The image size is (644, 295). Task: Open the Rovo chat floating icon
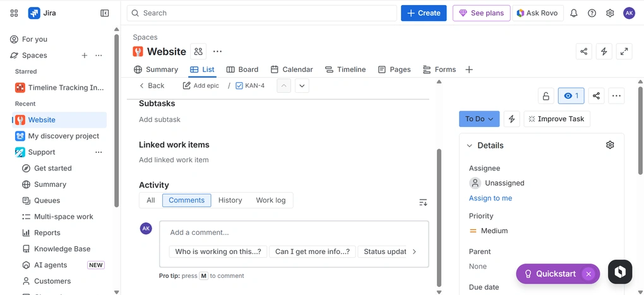click(x=620, y=272)
